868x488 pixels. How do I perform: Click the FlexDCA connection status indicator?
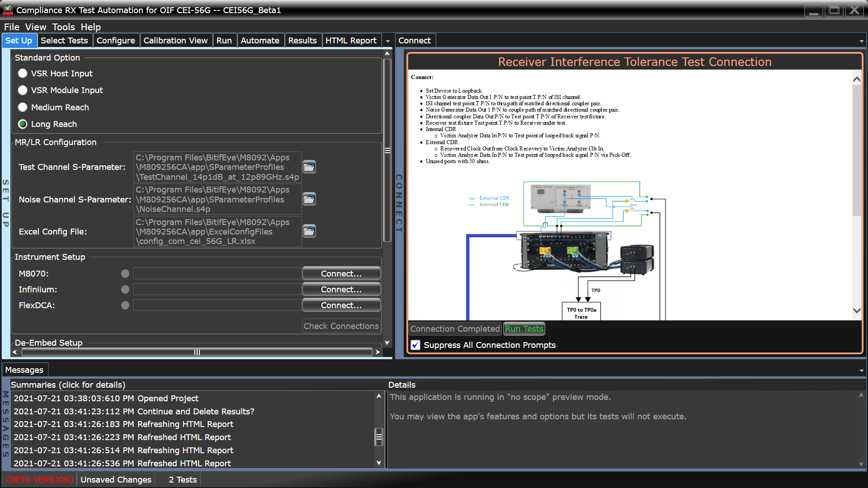click(x=125, y=305)
